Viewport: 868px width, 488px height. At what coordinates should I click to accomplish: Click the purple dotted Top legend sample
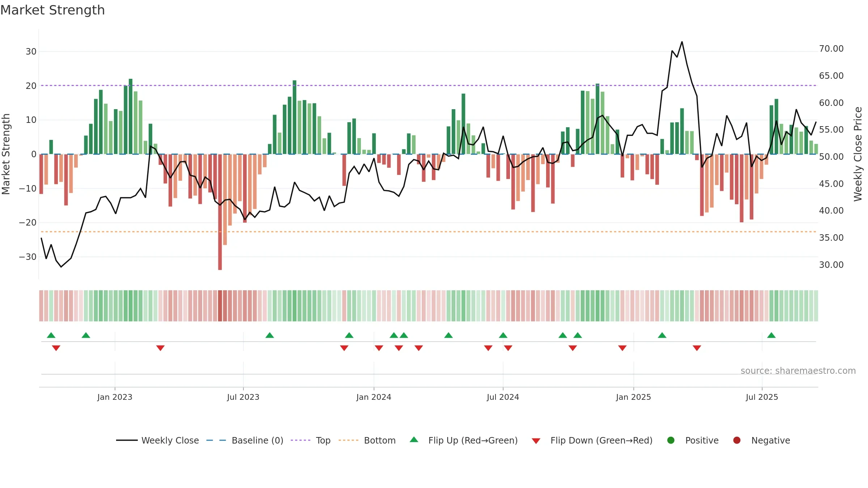pyautogui.click(x=301, y=440)
